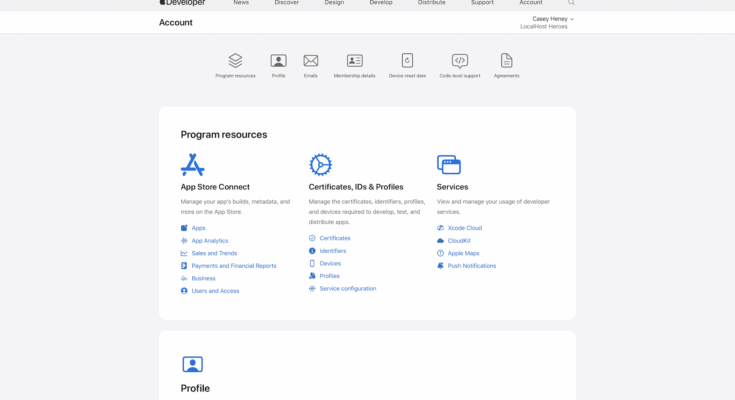Click the Profile person icon in the shortcut row

point(278,60)
